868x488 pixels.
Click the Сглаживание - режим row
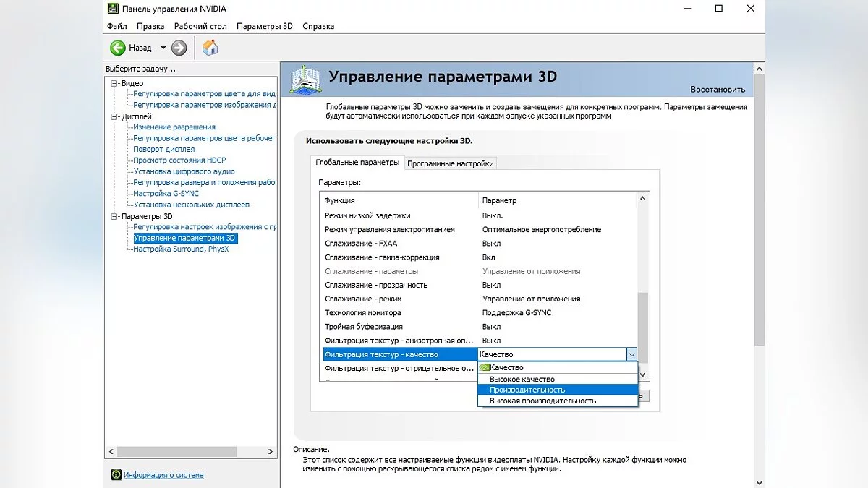tap(478, 299)
